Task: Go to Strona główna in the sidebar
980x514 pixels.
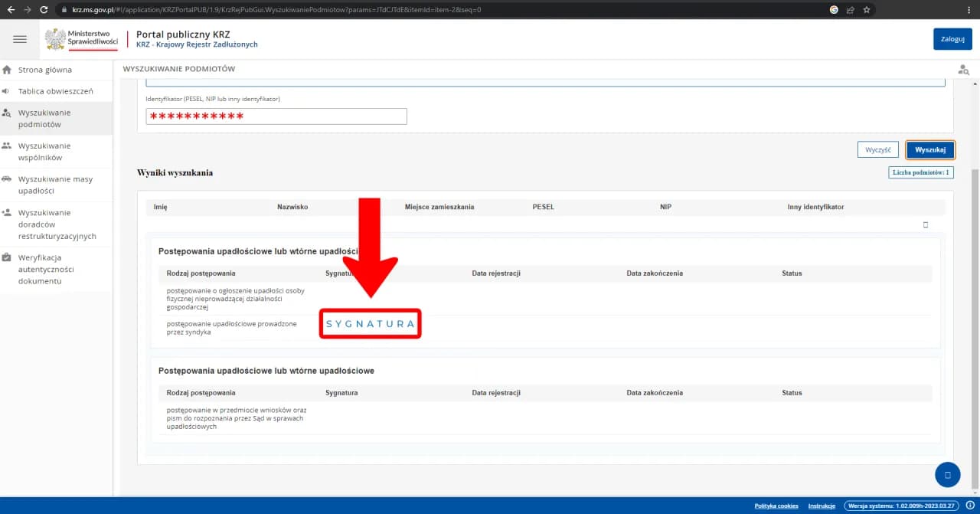Action: point(45,70)
